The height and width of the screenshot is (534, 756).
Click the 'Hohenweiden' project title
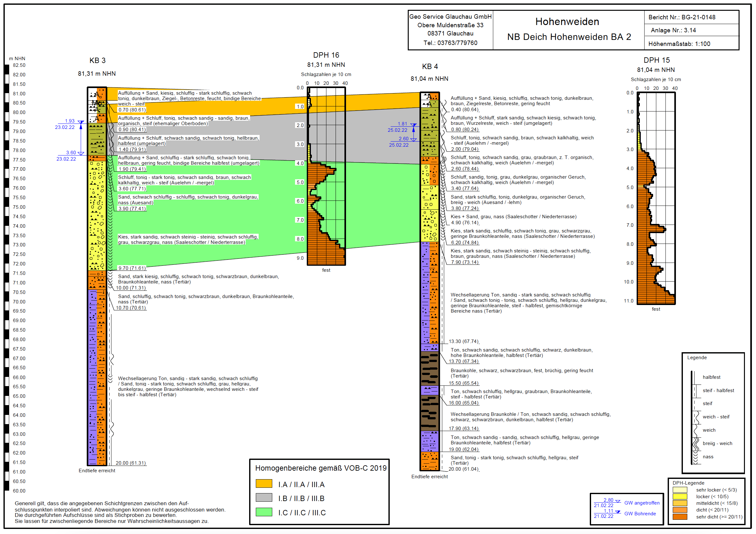[567, 22]
